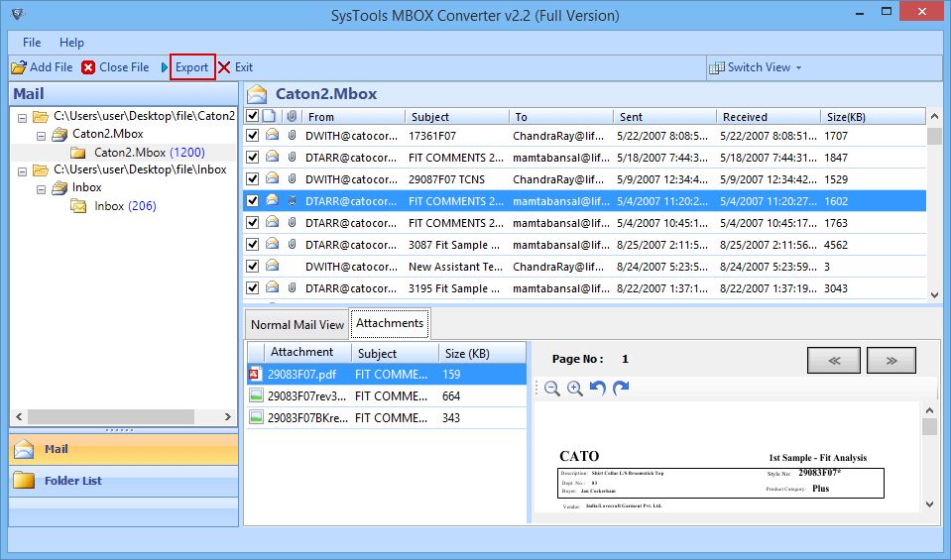This screenshot has height=560, width=951.
Task: Uncheck the 3087 Fit Sample email checkbox
Action: pyautogui.click(x=253, y=244)
